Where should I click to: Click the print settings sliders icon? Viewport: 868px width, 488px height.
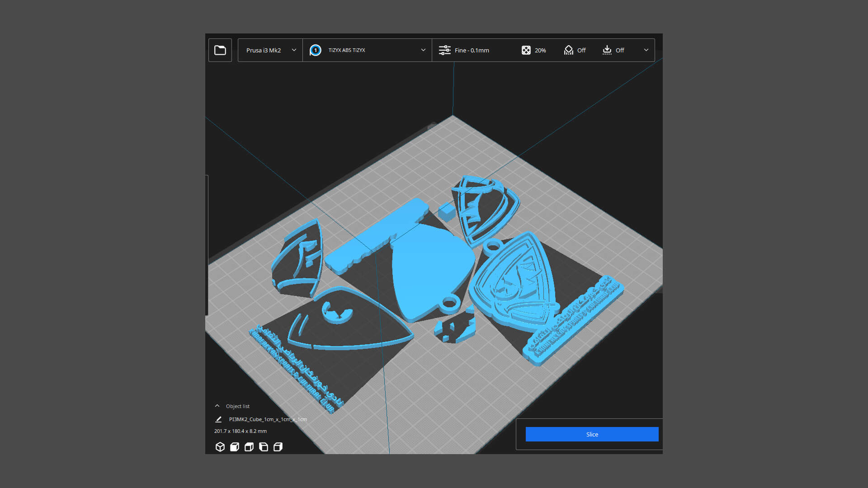coord(445,50)
